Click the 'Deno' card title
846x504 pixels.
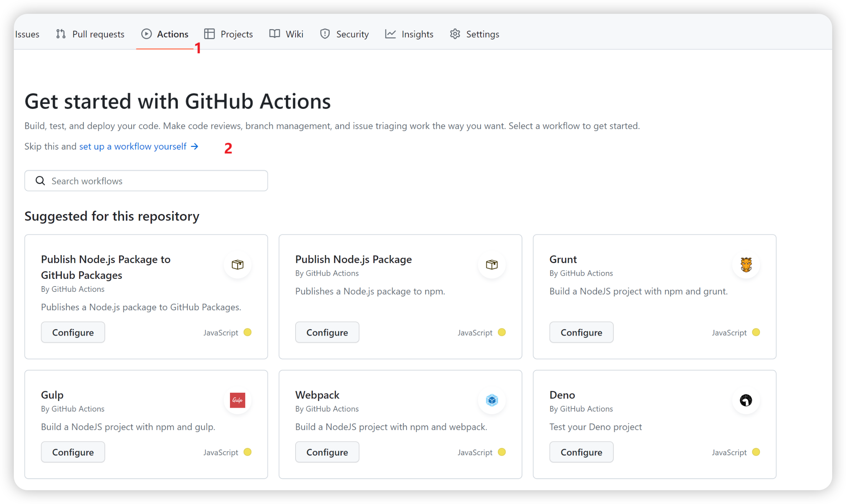562,395
